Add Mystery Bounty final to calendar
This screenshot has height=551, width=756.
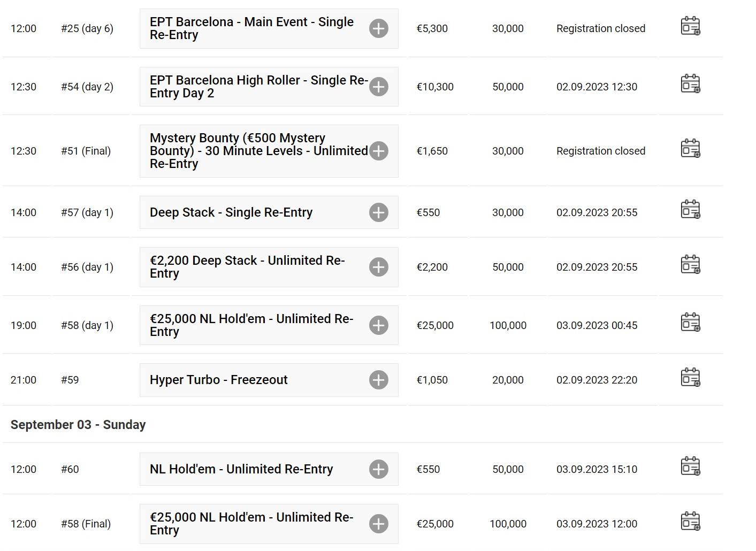690,148
